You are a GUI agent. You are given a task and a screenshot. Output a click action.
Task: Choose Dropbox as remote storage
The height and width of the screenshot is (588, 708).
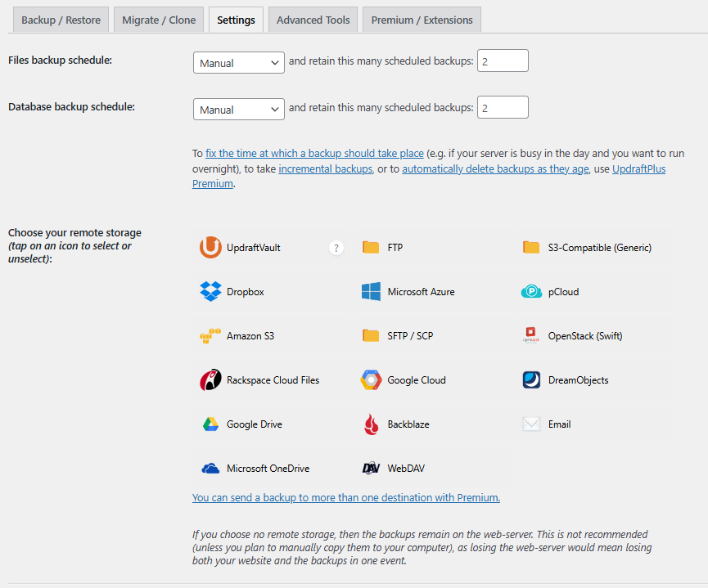click(211, 292)
